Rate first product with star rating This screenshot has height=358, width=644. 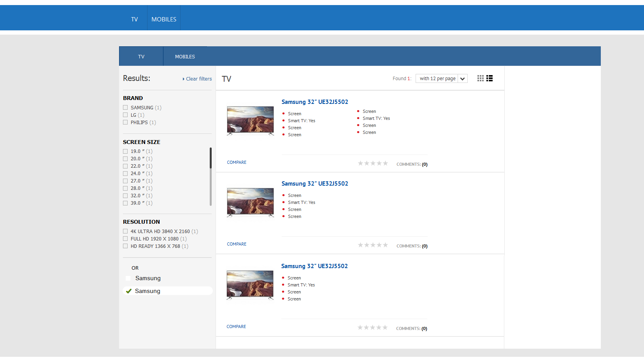click(373, 163)
